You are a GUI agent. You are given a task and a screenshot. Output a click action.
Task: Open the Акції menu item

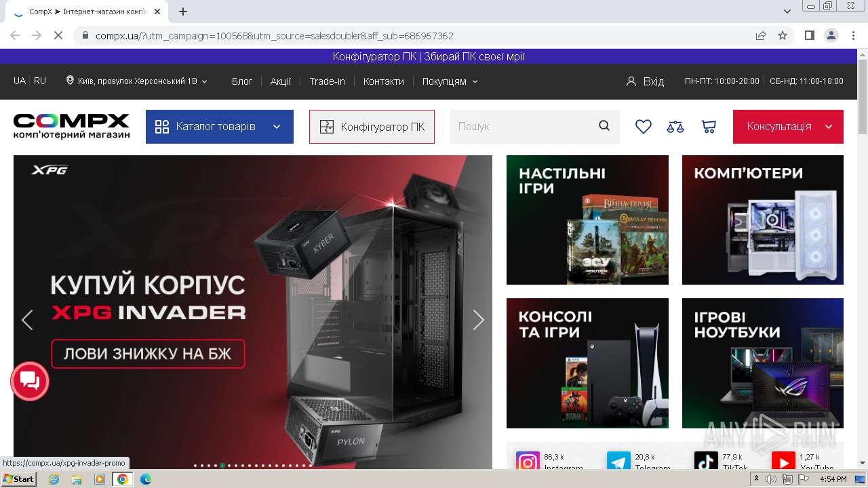281,81
